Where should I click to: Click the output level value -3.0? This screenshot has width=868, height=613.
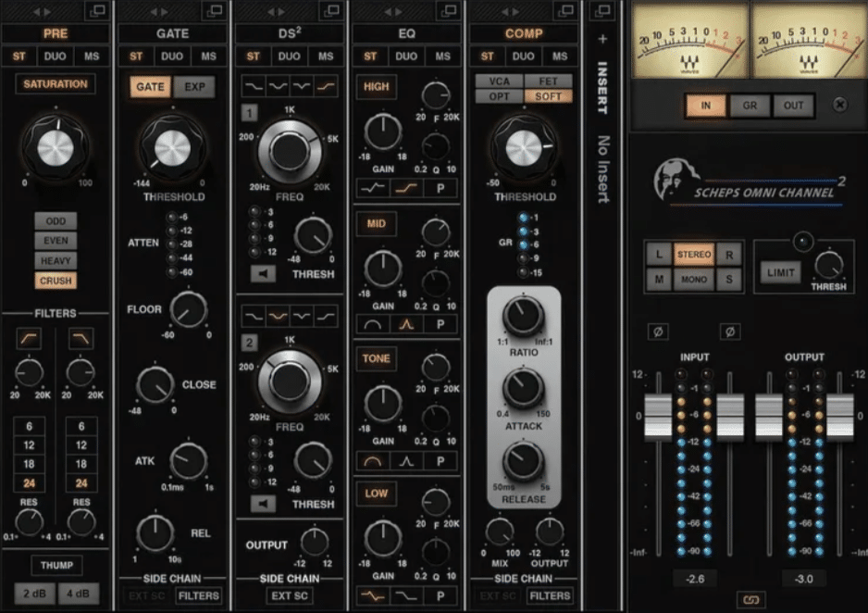coord(804,580)
